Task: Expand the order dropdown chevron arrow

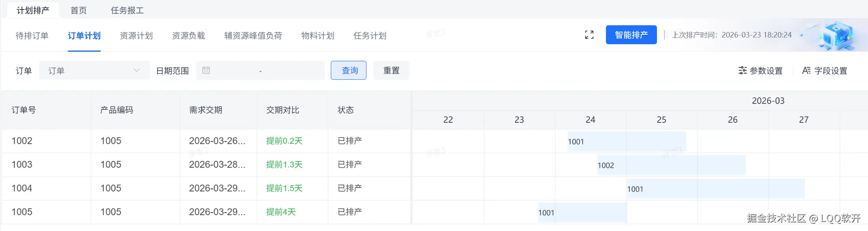Action: (136, 70)
